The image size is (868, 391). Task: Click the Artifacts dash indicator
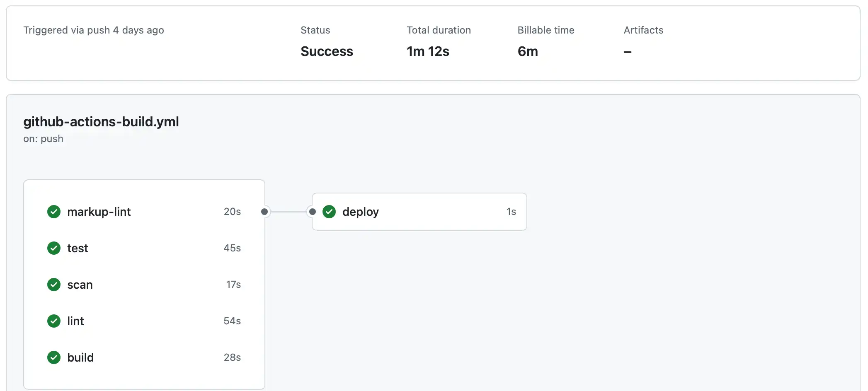[628, 51]
